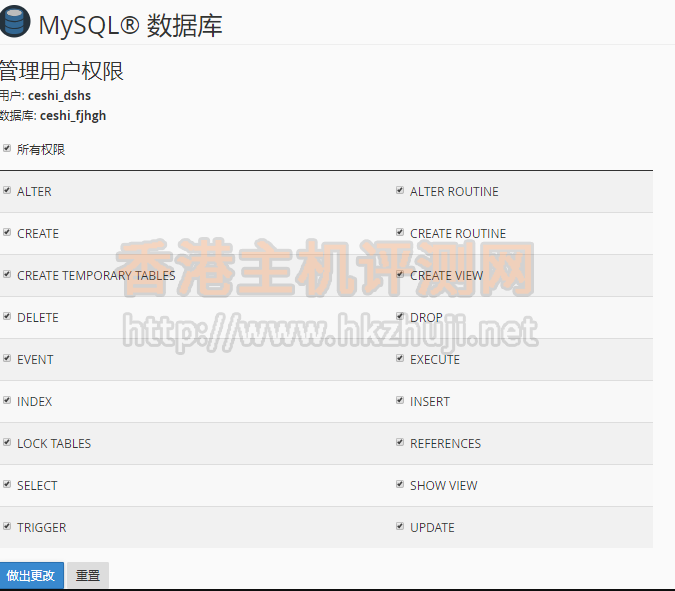
Task: Uncheck the ALTER privilege checkbox
Action: coord(7,190)
